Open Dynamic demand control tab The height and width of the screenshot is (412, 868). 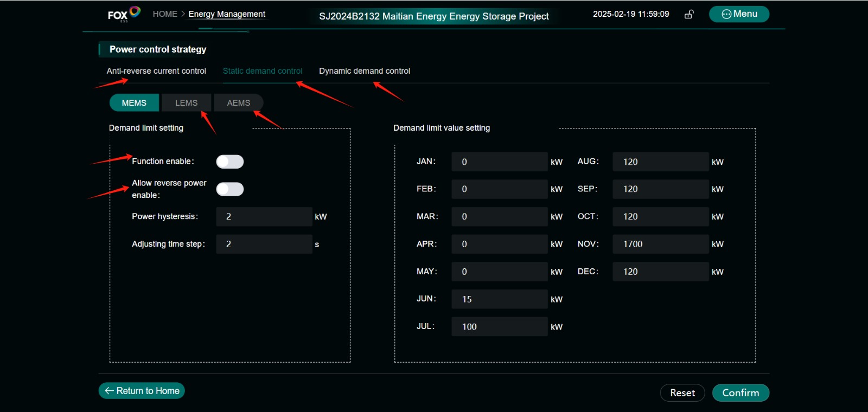pyautogui.click(x=365, y=71)
